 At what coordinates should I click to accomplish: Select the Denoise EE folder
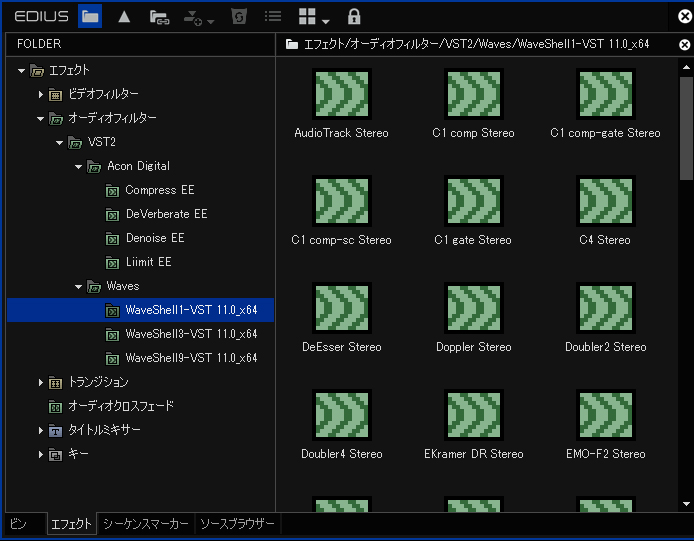pyautogui.click(x=145, y=238)
